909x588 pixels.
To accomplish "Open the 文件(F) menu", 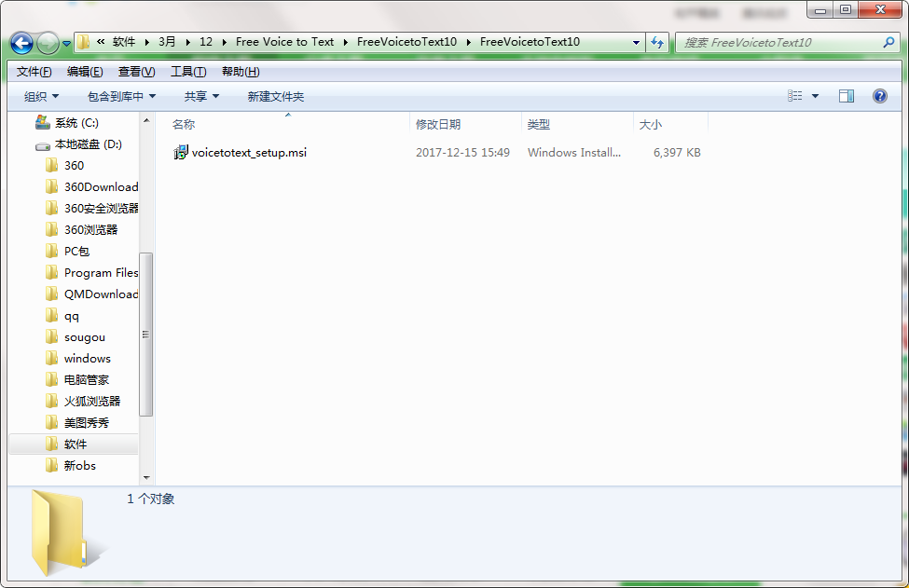I will point(34,71).
